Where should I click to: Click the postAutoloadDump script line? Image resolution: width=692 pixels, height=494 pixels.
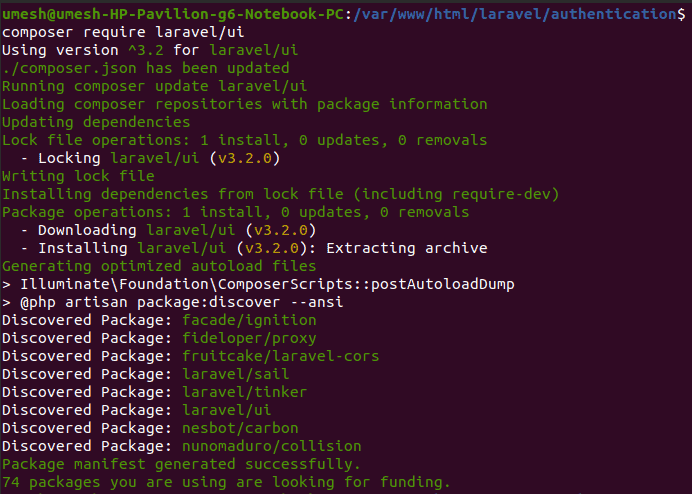[x=258, y=284]
